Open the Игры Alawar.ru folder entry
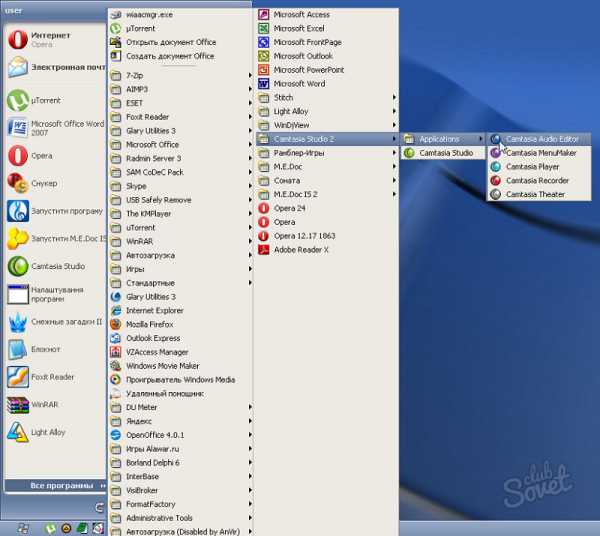This screenshot has height=536, width=600. [x=180, y=449]
